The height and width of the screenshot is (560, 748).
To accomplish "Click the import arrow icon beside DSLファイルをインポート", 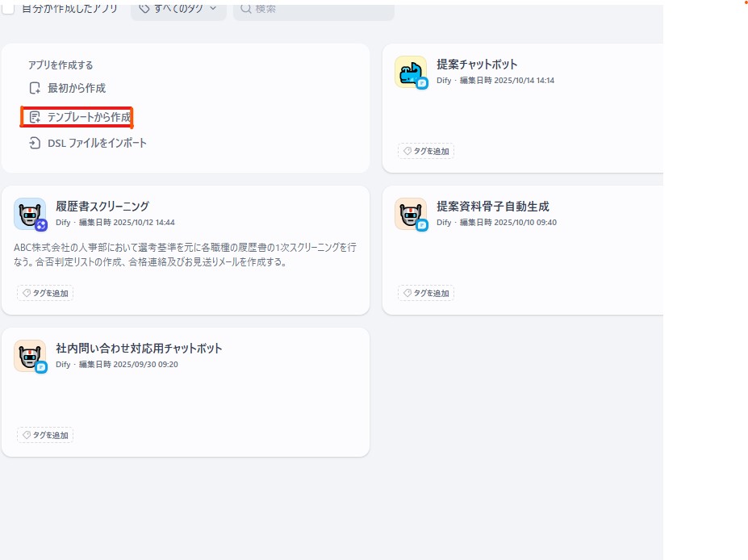I will coord(35,143).
